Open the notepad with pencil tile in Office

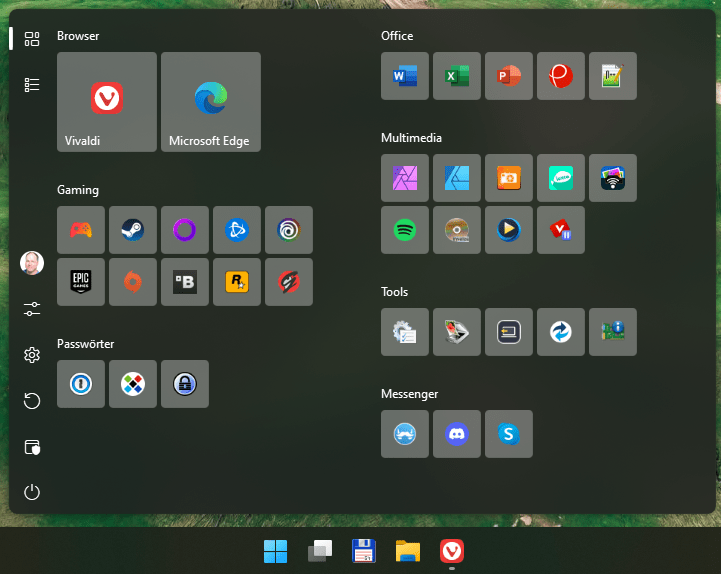click(x=612, y=76)
